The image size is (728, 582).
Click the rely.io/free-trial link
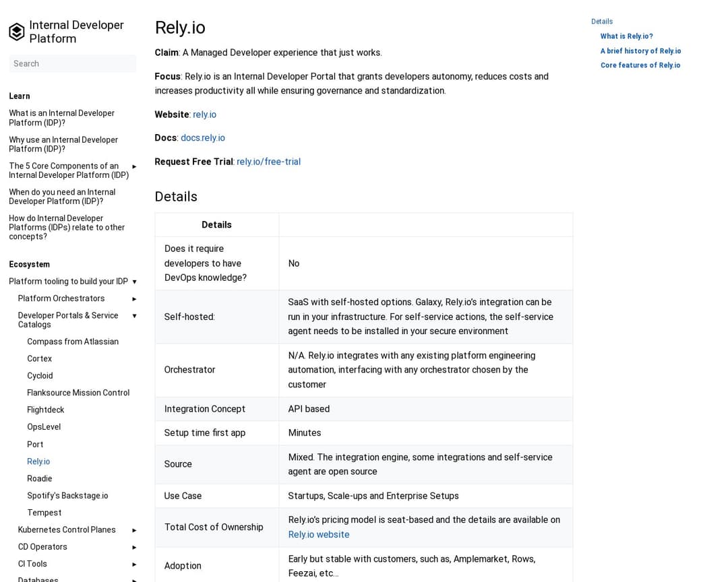(268, 162)
